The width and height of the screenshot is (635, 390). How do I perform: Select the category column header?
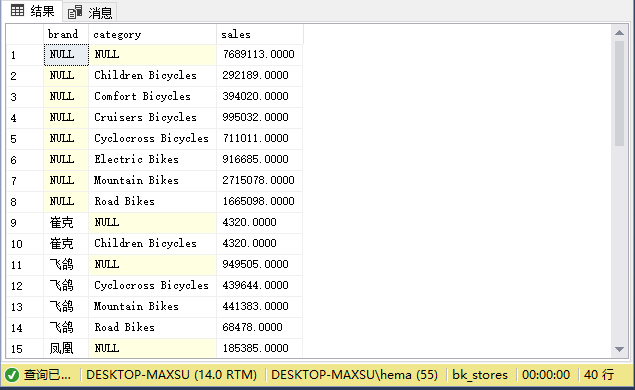click(152, 34)
